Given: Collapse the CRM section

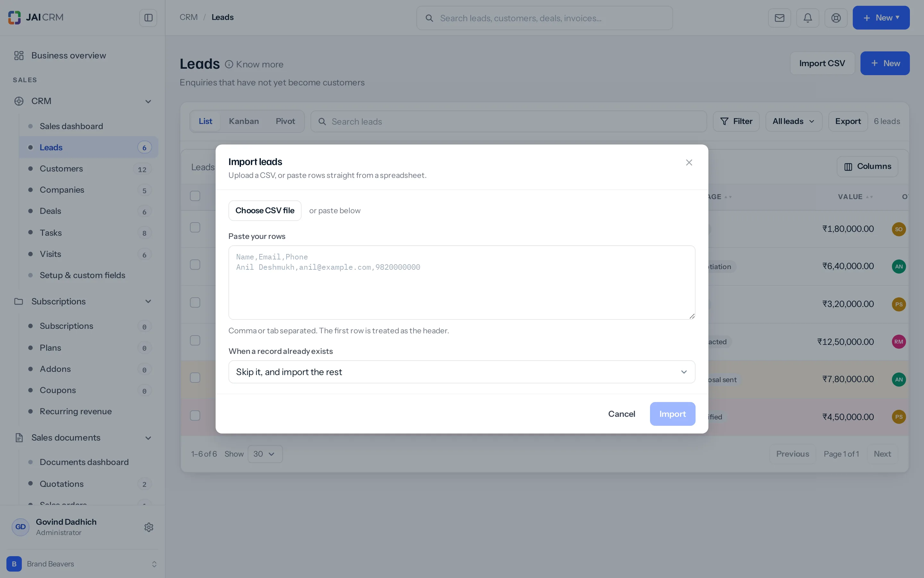Looking at the screenshot, I should (148, 101).
